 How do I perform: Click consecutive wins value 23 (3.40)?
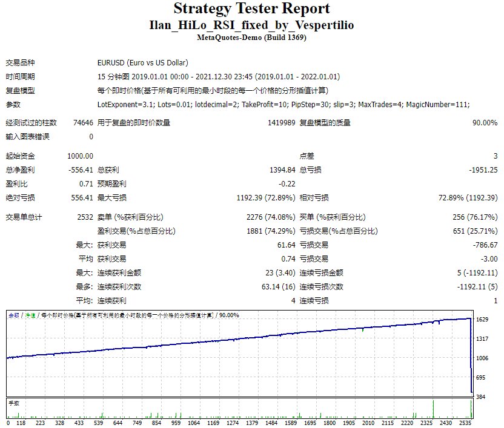click(280, 273)
